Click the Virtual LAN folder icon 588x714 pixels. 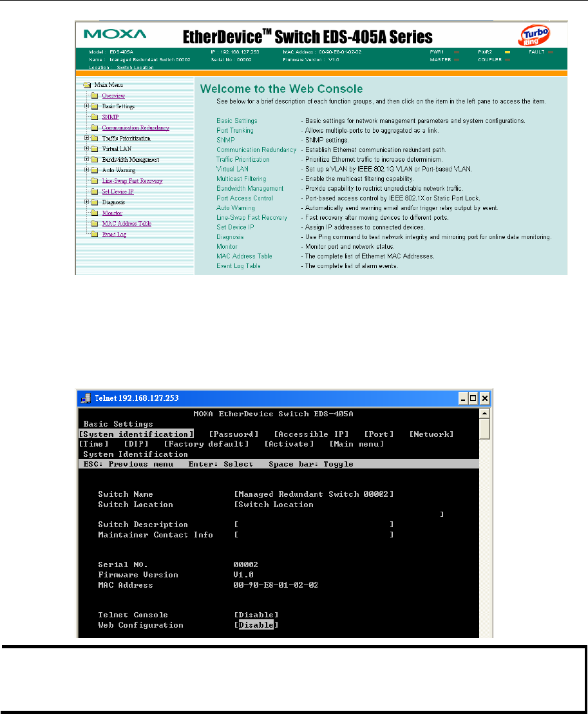point(94,149)
